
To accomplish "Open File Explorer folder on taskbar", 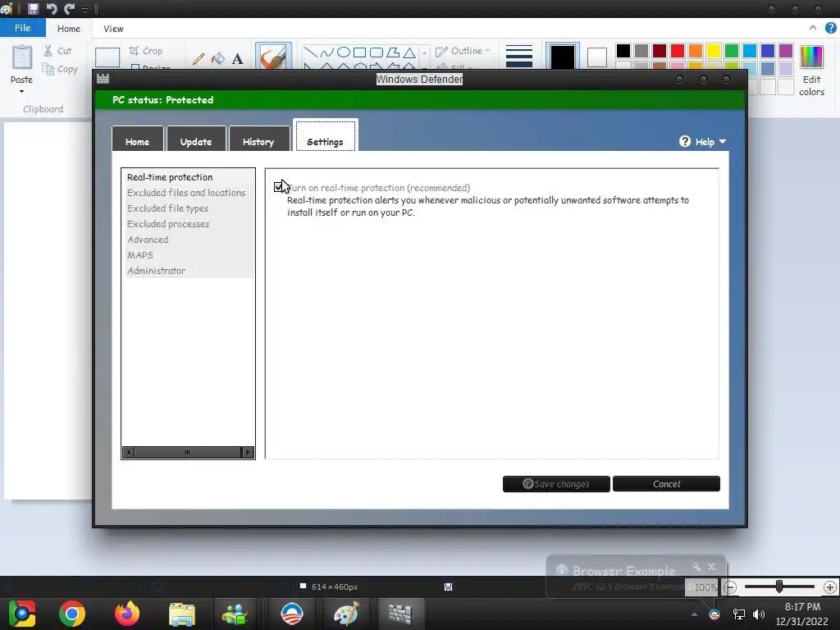I will coord(182,614).
